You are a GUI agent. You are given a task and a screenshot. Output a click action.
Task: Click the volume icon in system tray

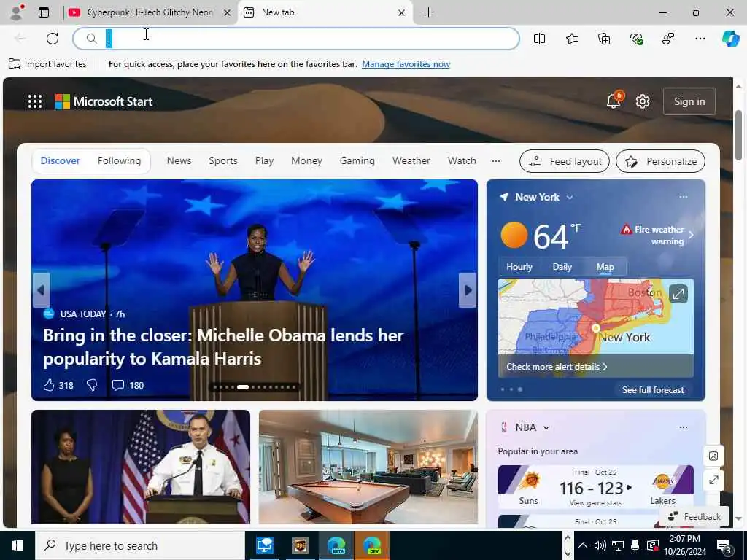[x=600, y=545]
